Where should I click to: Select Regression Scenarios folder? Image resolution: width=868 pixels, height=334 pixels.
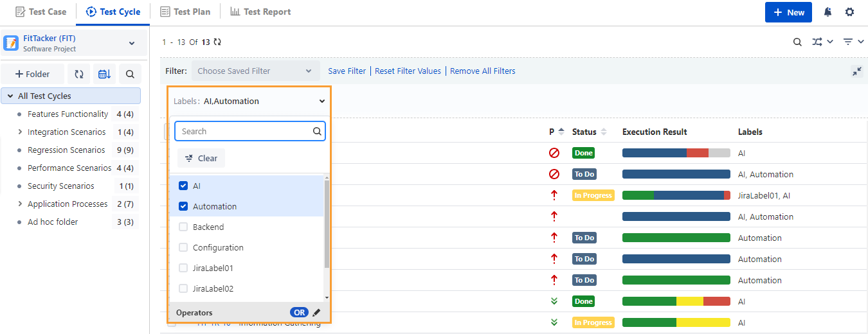[66, 150]
